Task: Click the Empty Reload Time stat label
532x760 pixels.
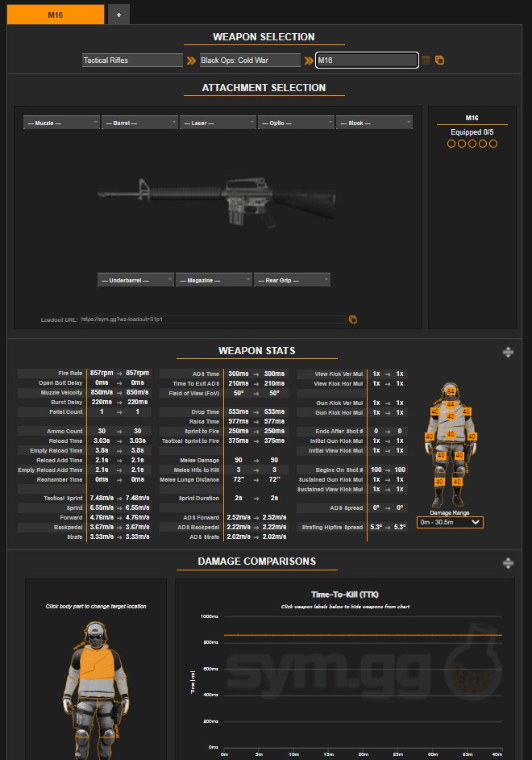Action: click(56, 451)
